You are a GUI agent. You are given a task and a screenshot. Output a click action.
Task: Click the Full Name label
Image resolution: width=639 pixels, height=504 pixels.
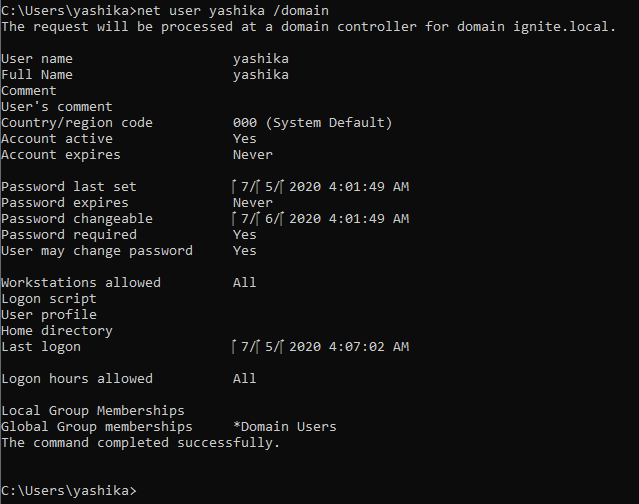pyautogui.click(x=37, y=75)
